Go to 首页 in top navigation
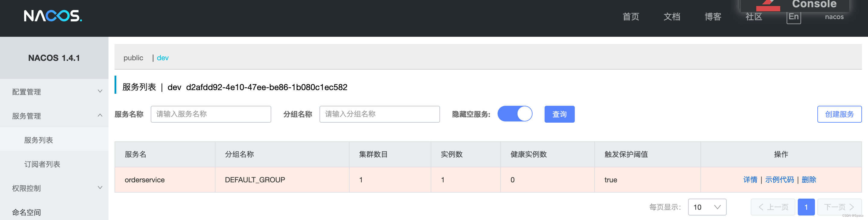 point(631,17)
